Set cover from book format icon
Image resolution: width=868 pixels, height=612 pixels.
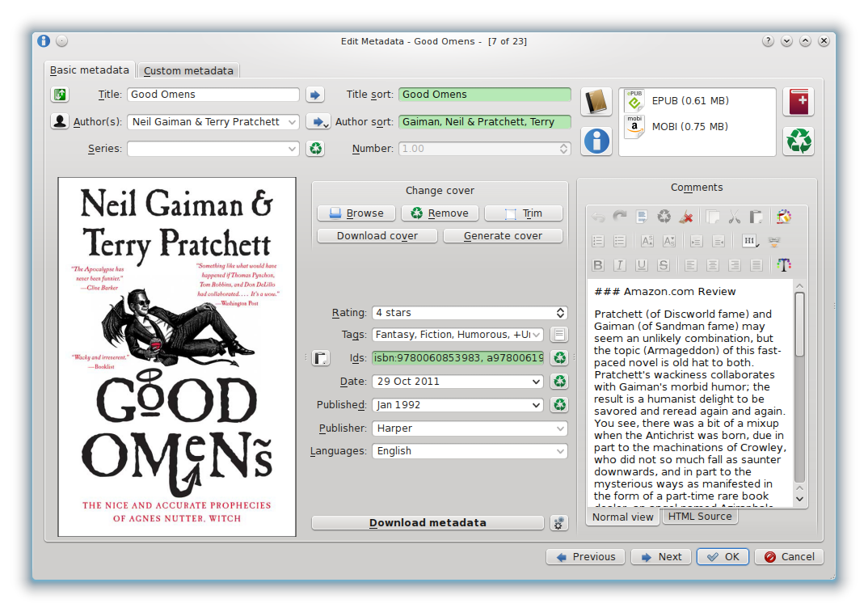click(596, 102)
